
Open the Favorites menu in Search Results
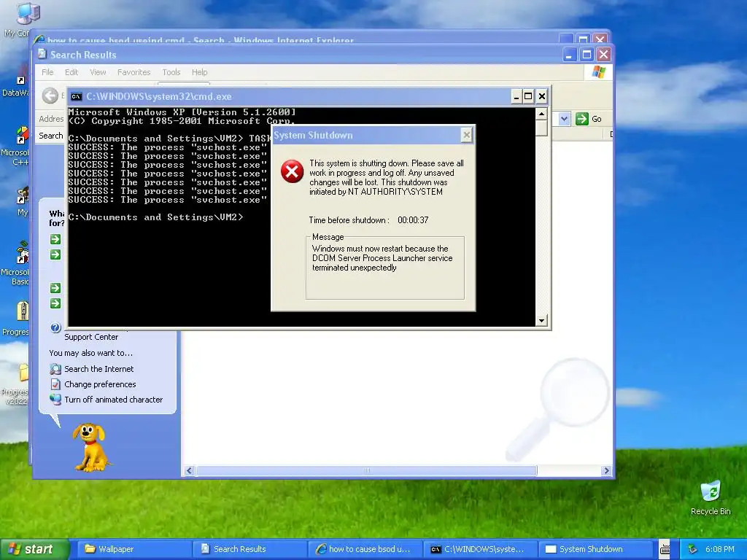134,72
